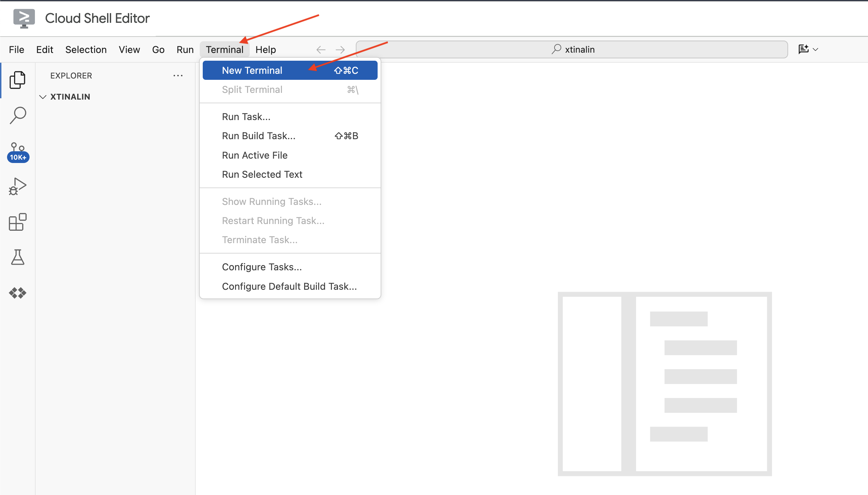Open the Help menu

click(266, 50)
